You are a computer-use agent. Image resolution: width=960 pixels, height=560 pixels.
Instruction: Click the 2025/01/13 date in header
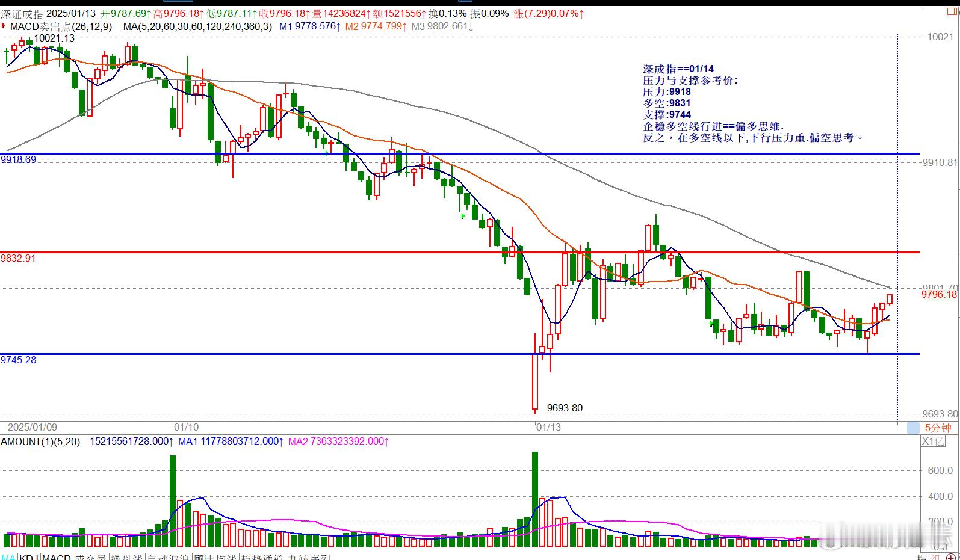point(72,13)
